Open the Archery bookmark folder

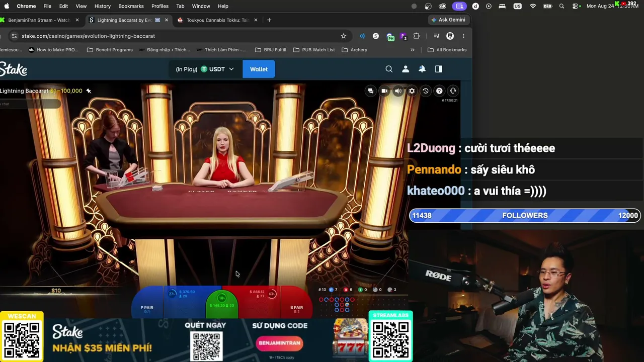click(x=354, y=50)
